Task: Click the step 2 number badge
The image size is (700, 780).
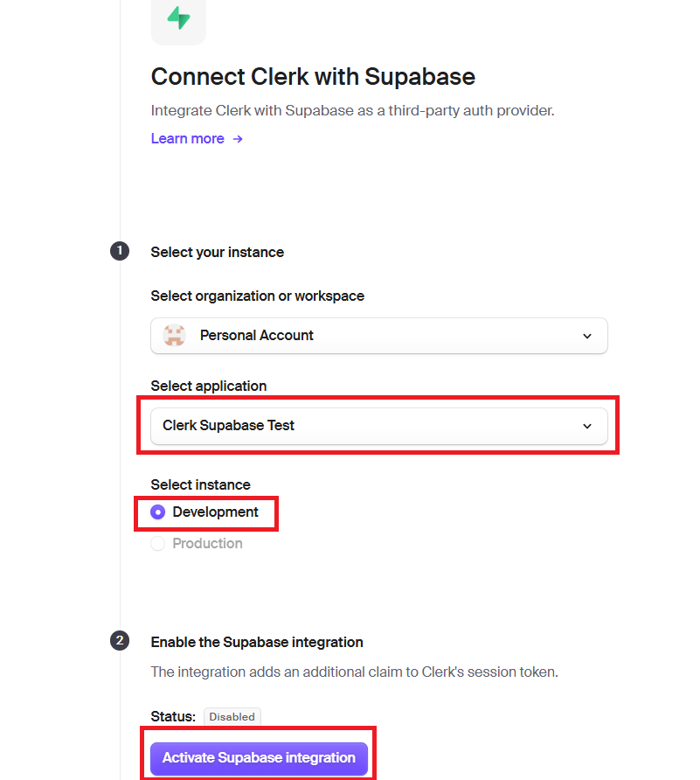Action: pos(120,641)
